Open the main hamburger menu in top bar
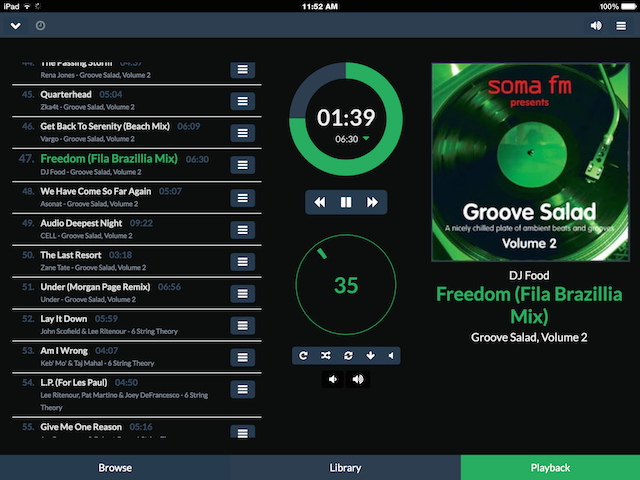 [x=621, y=26]
